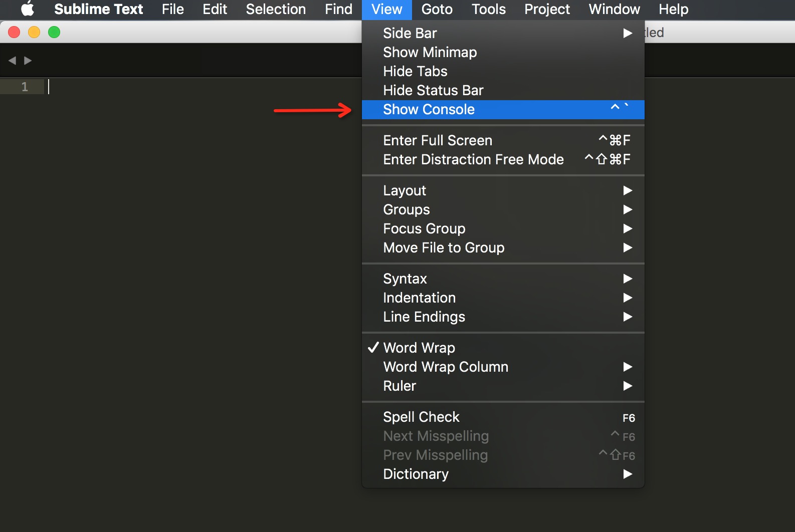795x532 pixels.
Task: Open the Tools menu in menu bar
Action: (x=488, y=9)
